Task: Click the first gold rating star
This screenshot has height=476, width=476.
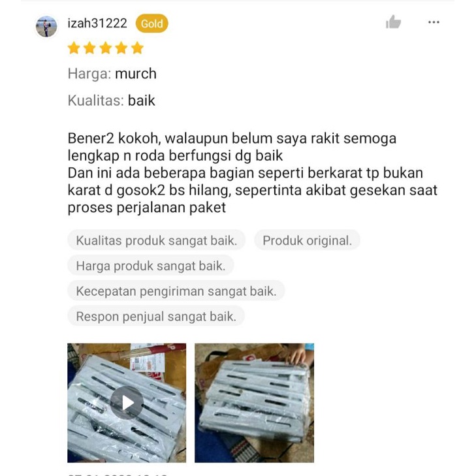Action: click(74, 48)
